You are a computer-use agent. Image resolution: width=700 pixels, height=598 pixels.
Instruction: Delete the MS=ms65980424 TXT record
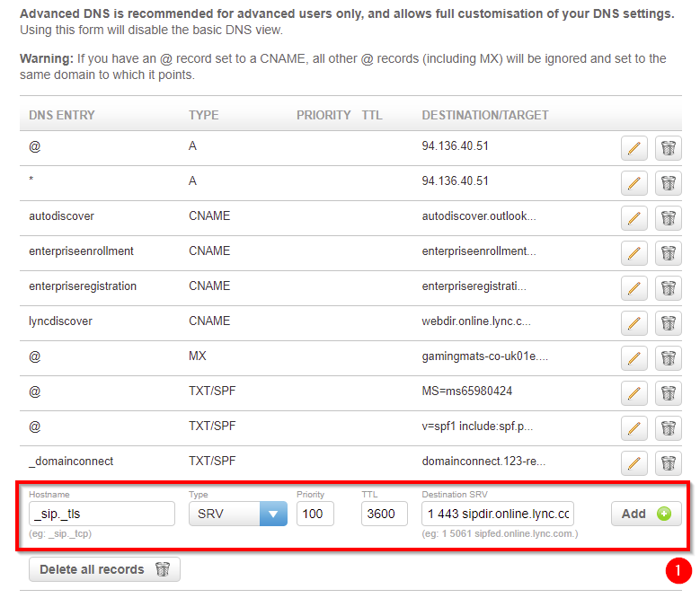[669, 393]
